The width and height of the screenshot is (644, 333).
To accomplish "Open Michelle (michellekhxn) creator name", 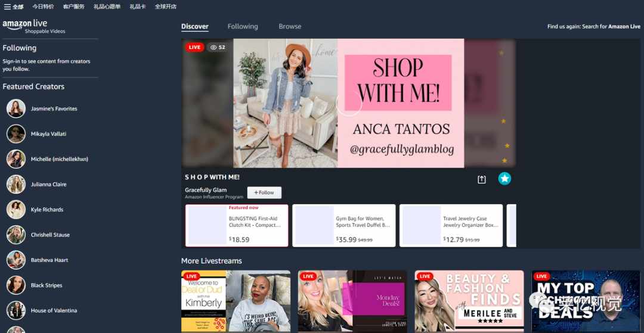I will click(60, 159).
